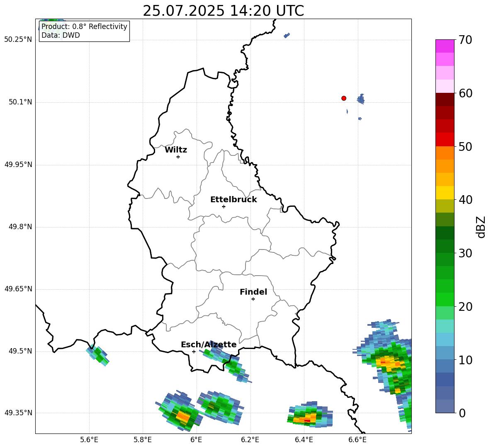Click the orange-core cell near 5.95°E 49.35°N

(179, 410)
